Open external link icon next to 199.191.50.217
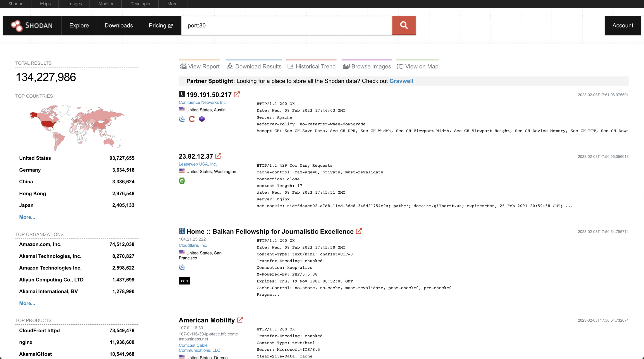 (x=237, y=94)
